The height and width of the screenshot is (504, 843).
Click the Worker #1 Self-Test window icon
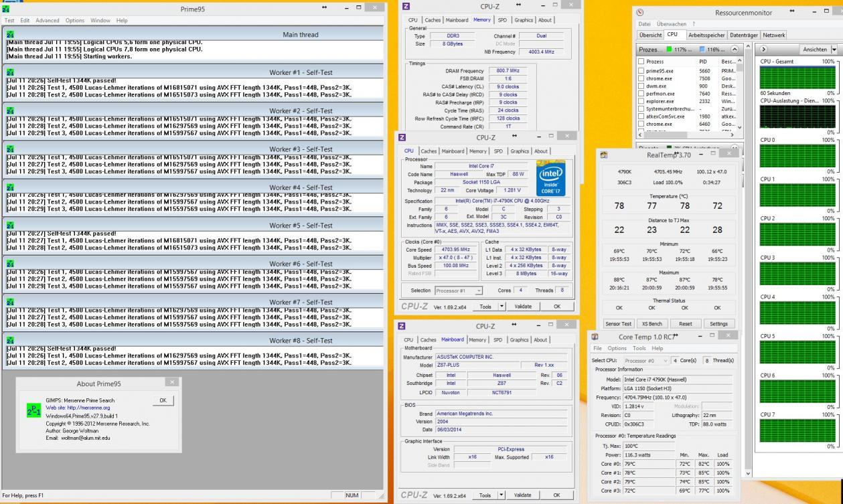click(10, 72)
